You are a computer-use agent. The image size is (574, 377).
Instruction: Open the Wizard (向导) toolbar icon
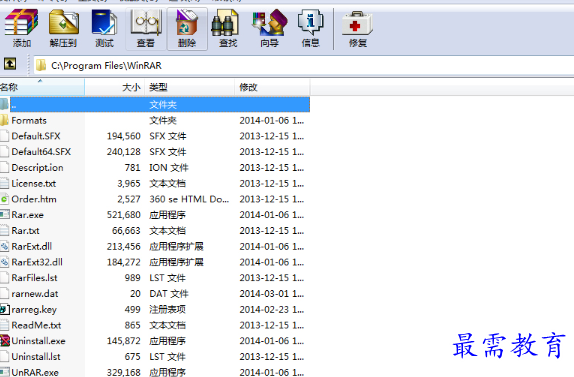coord(270,23)
